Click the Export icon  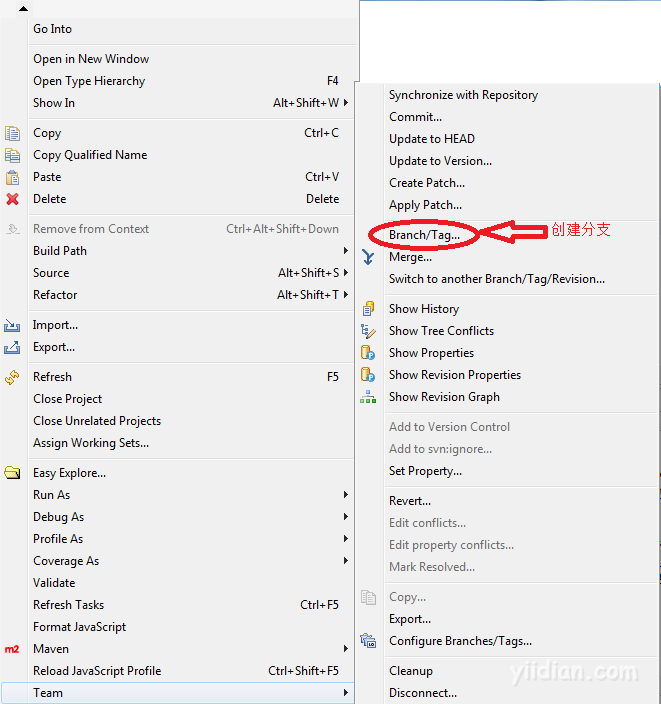pos(12,347)
